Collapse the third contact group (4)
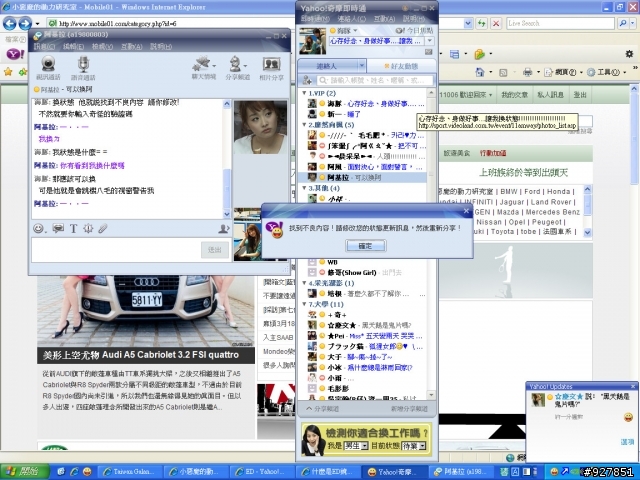The image size is (640, 480). [x=304, y=188]
